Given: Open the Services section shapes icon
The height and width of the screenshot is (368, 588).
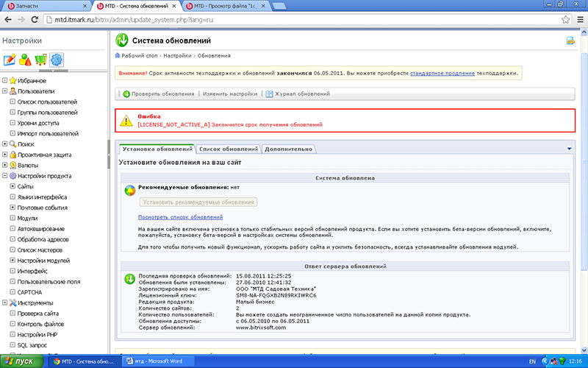Looking at the screenshot, I should pos(26,60).
